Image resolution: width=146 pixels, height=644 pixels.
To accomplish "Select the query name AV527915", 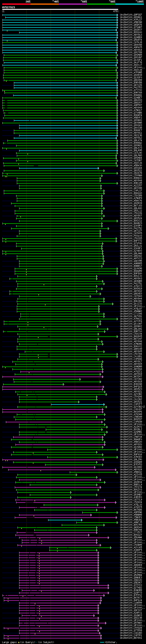I will coord(8,7).
